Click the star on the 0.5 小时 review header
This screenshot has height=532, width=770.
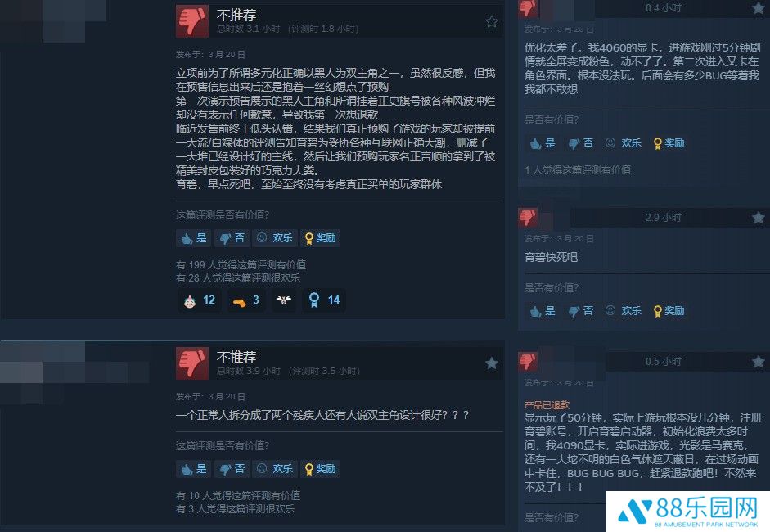point(758,362)
